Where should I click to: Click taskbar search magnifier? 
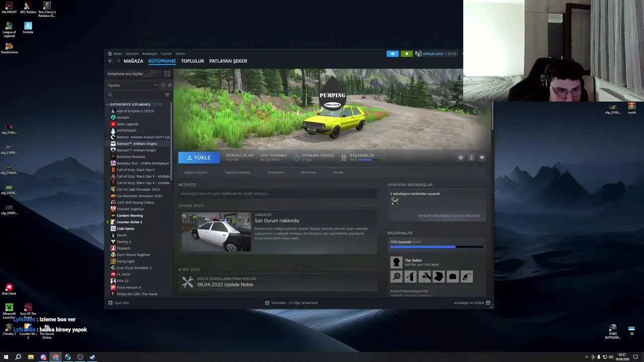coord(18,357)
